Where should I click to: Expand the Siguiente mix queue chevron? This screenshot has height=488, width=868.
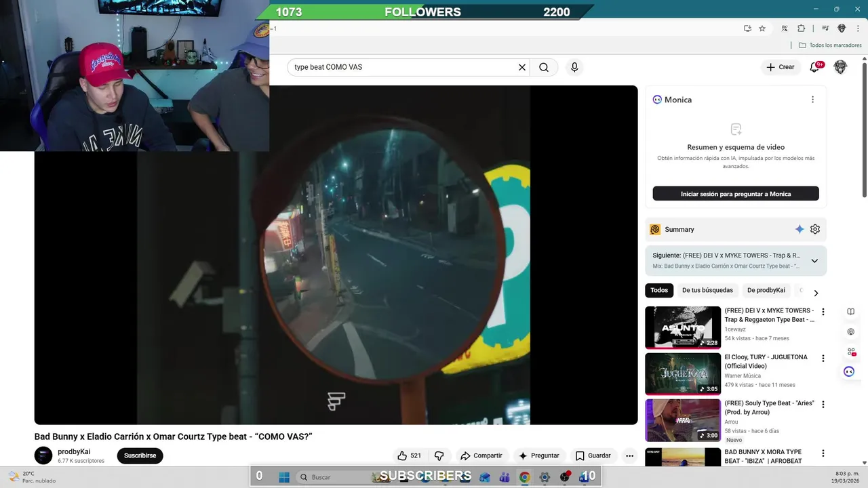pyautogui.click(x=814, y=261)
